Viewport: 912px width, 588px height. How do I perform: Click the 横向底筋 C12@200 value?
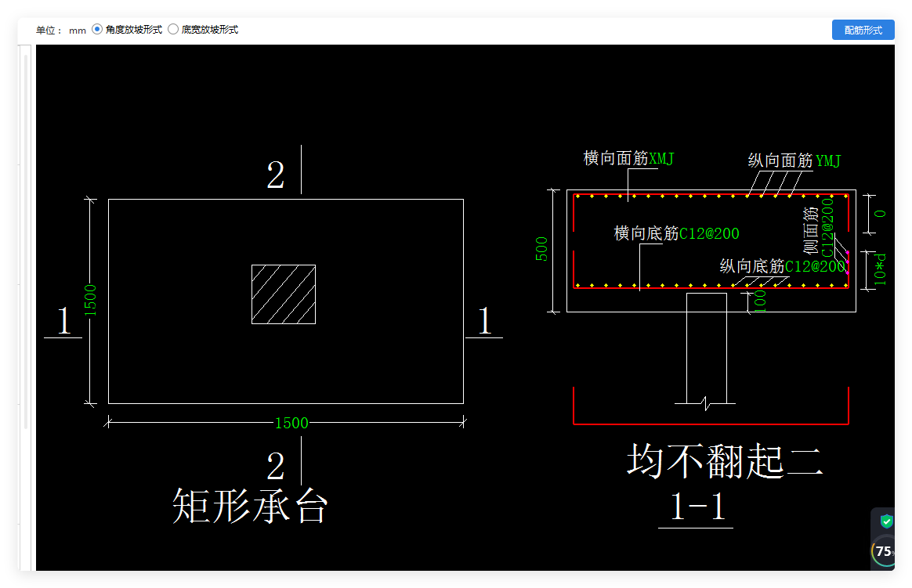click(709, 233)
